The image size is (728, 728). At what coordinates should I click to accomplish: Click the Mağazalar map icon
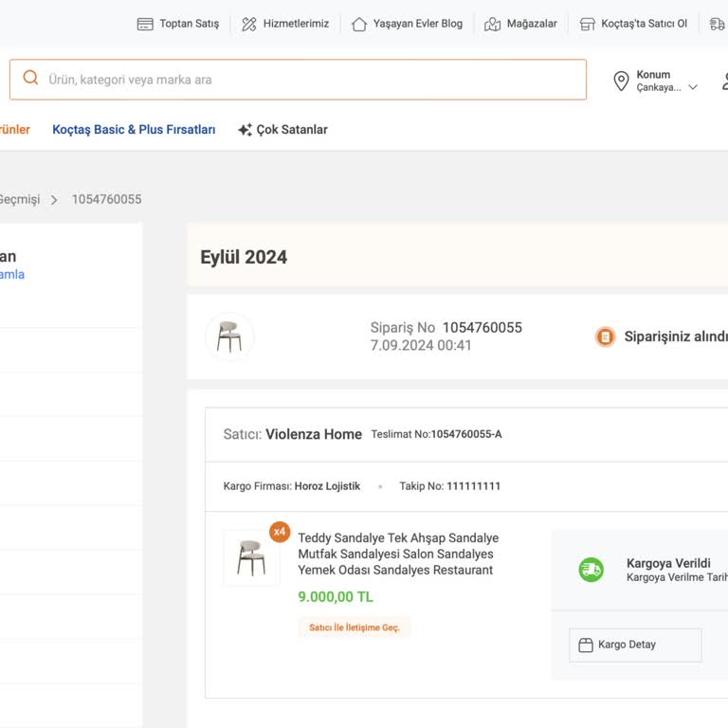click(492, 24)
